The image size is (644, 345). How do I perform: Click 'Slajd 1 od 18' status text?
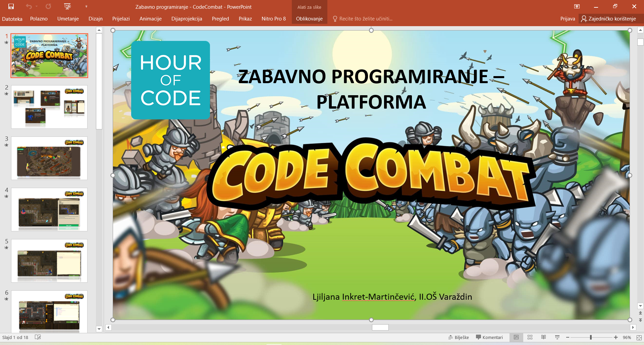15,337
